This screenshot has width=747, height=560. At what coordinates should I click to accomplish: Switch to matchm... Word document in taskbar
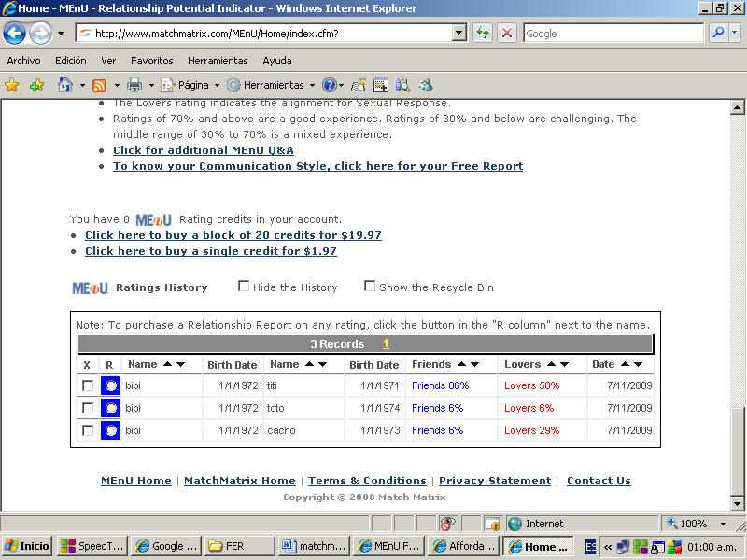314,546
